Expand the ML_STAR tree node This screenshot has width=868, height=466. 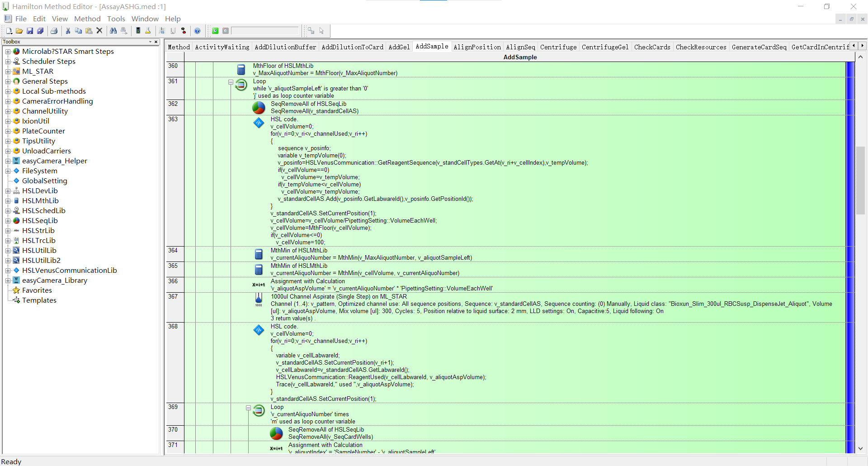point(8,71)
